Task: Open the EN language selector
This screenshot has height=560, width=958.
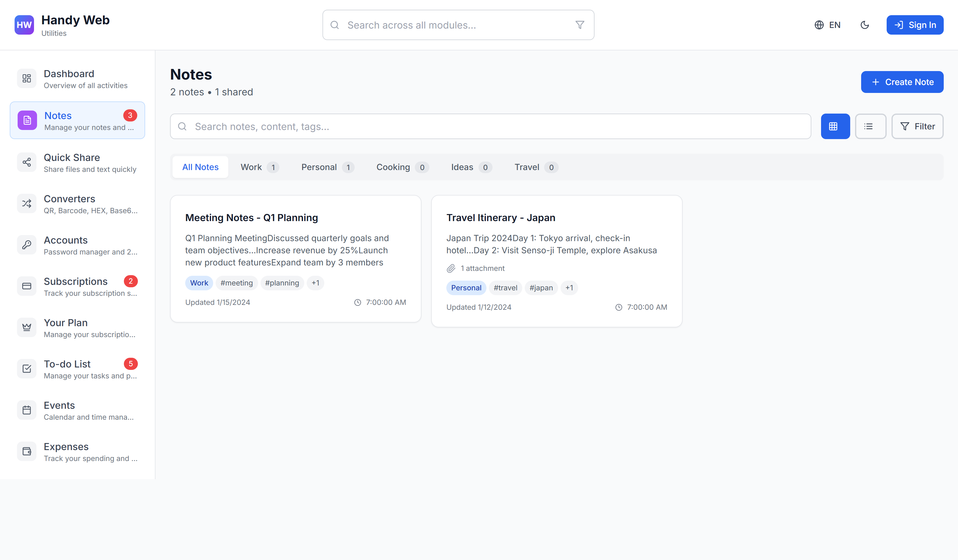Action: coord(828,25)
